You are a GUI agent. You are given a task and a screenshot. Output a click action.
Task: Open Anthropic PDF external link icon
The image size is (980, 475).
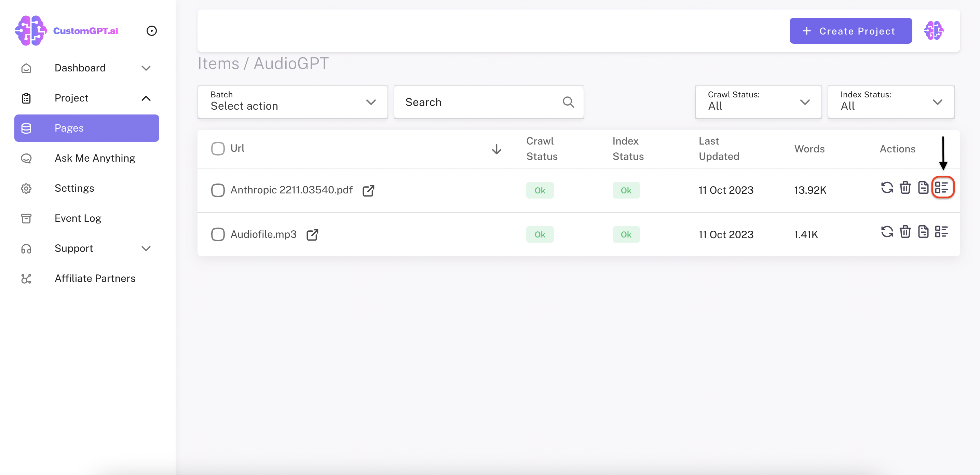[x=368, y=190]
